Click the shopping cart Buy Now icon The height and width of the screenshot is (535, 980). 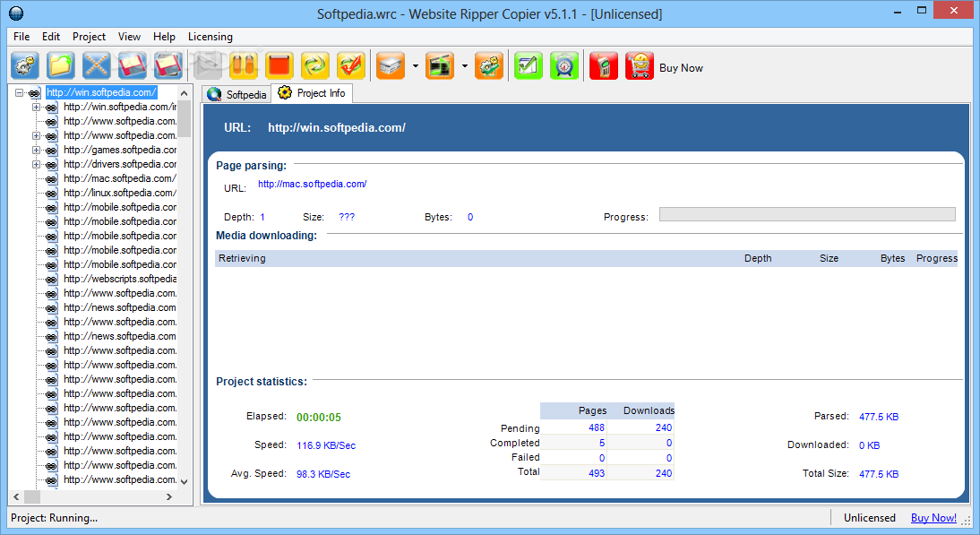(x=640, y=66)
